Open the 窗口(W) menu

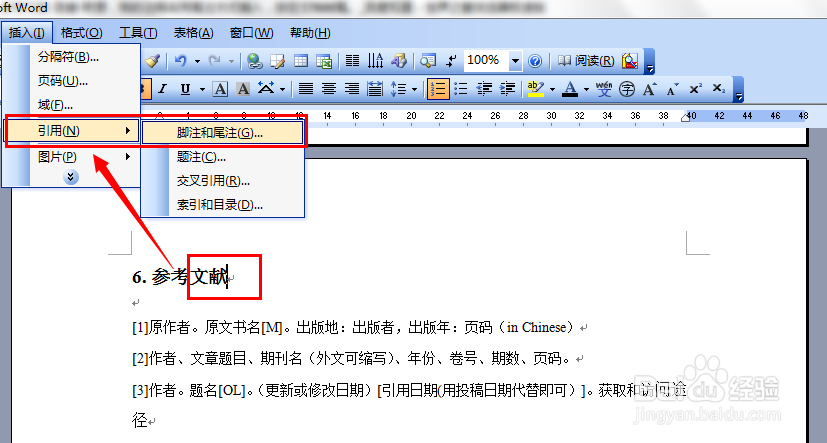(x=252, y=33)
